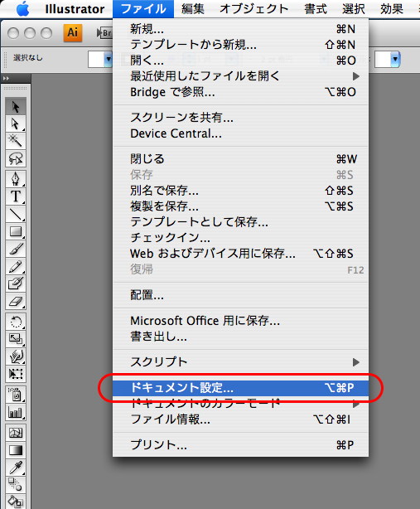Expand 最近使用したファイルを開く submenu
This screenshot has height=509, width=420.
[x=240, y=76]
